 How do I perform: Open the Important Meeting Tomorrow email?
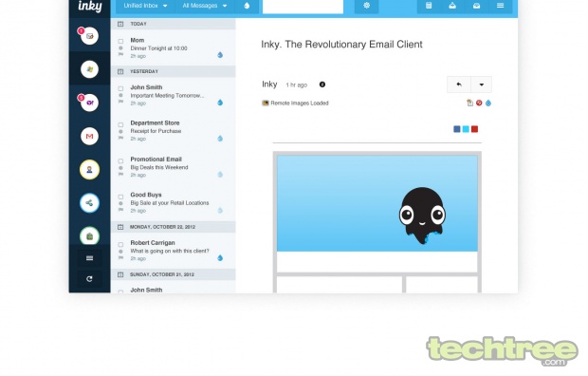point(174,95)
